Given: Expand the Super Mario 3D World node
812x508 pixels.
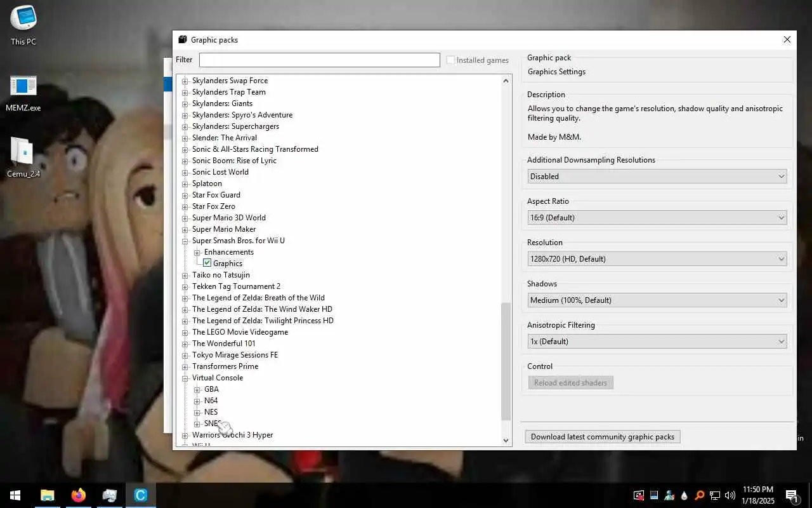Looking at the screenshot, I should pyautogui.click(x=185, y=218).
